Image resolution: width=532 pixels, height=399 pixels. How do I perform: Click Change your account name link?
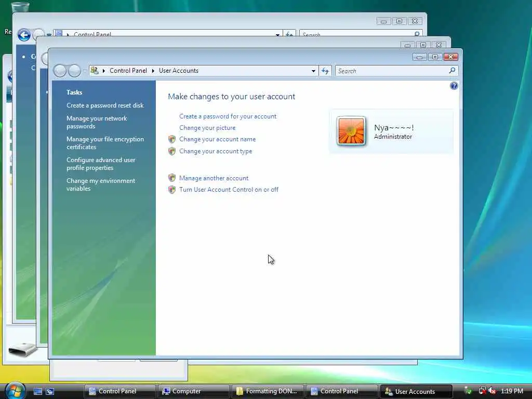tap(218, 139)
